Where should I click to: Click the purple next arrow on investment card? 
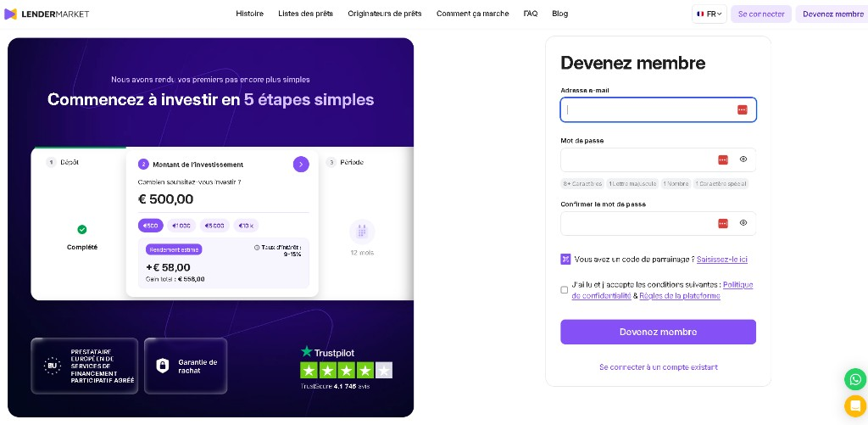click(x=301, y=164)
